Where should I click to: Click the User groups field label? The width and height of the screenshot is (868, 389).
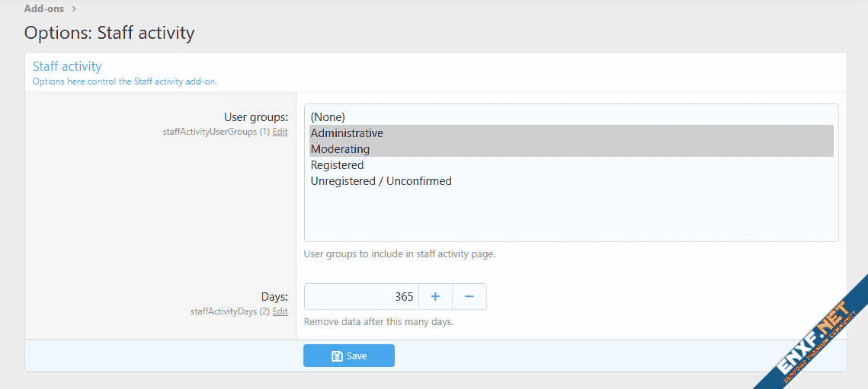[x=255, y=117]
